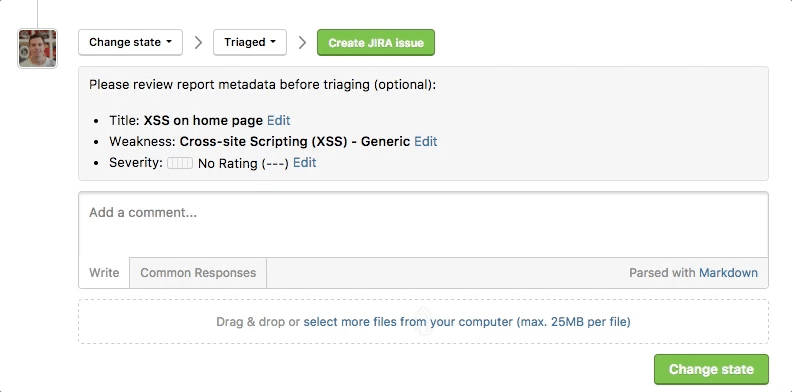Click the XSS on home page title text
The height and width of the screenshot is (392, 792).
click(203, 121)
